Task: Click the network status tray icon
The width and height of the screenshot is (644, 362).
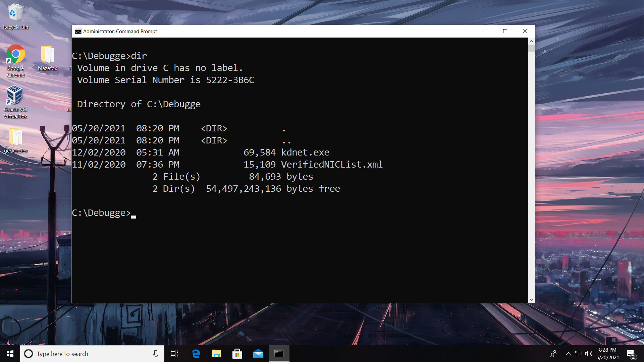Action: [x=579, y=354]
